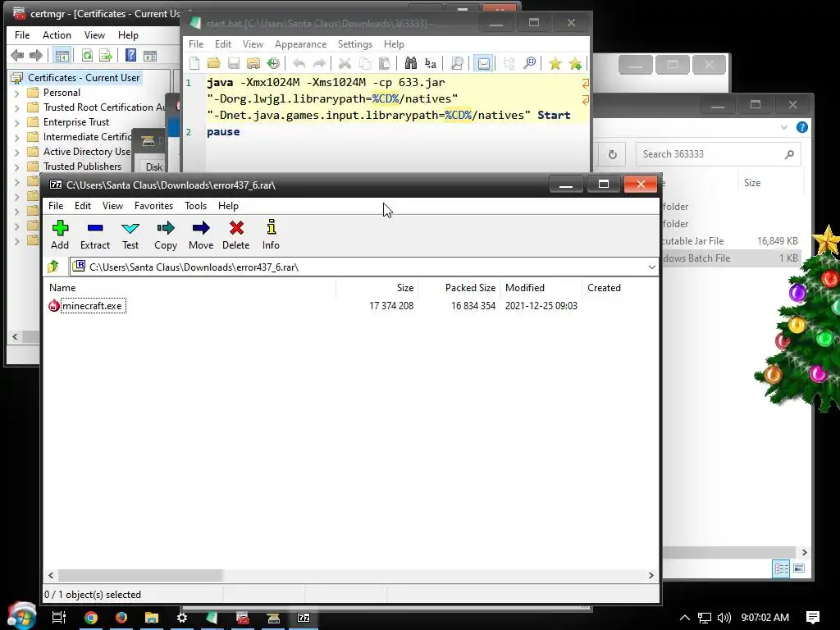Click the 7-Zip scroll left arrow
The image size is (840, 630).
pyautogui.click(x=51, y=575)
